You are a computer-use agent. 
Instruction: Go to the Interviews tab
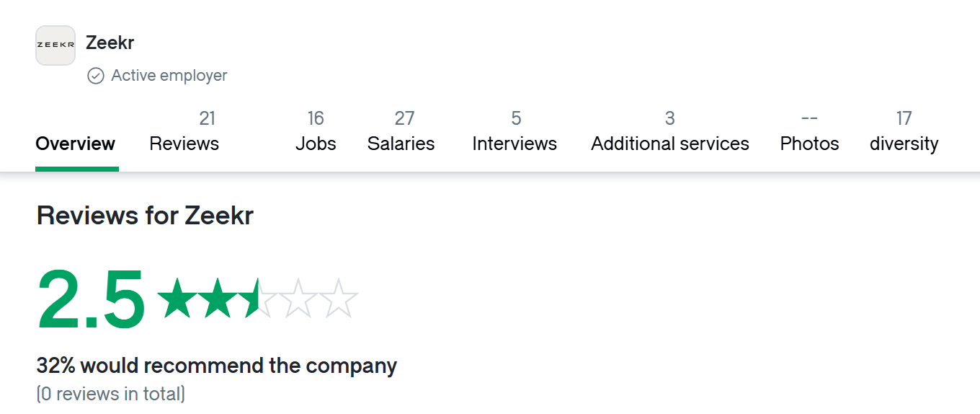pyautogui.click(x=514, y=132)
